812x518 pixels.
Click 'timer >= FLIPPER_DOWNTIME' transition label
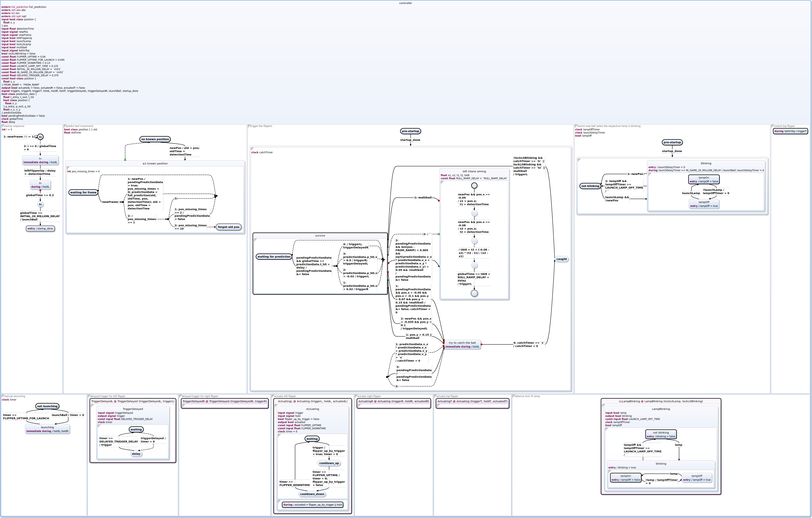click(x=294, y=484)
